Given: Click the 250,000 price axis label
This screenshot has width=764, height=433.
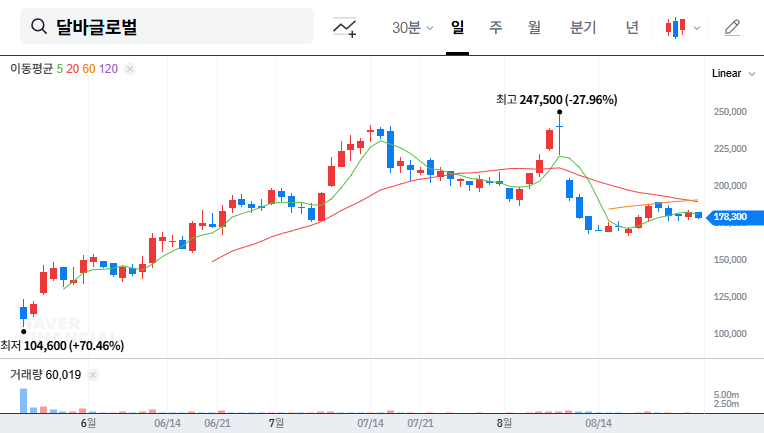Looking at the screenshot, I should 730,112.
